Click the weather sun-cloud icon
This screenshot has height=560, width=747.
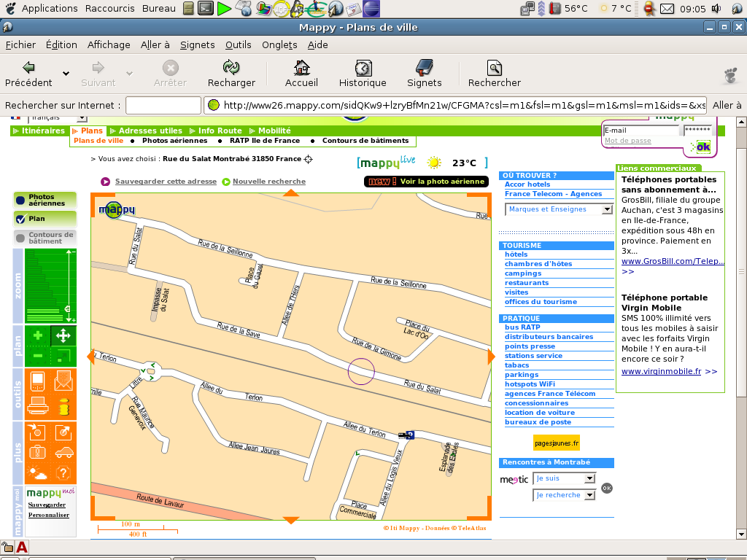pyautogui.click(x=36, y=472)
